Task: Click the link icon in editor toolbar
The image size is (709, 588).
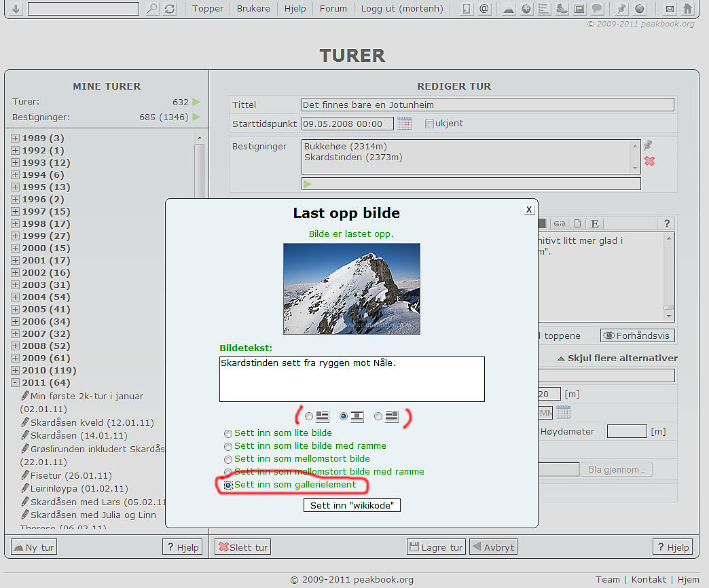Action: (560, 223)
